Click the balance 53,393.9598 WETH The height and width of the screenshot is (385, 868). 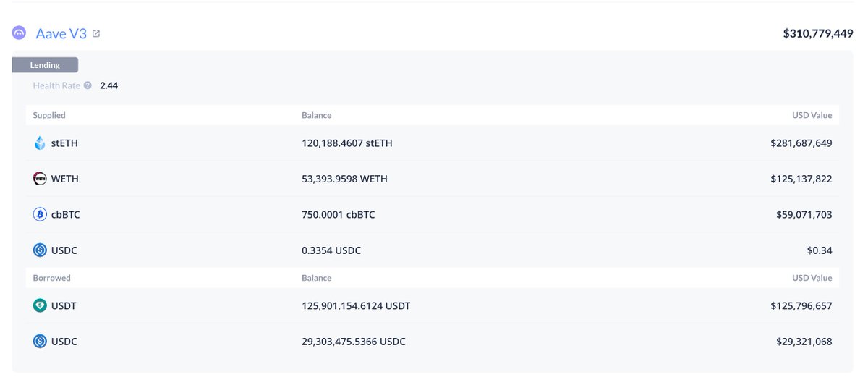(x=344, y=179)
